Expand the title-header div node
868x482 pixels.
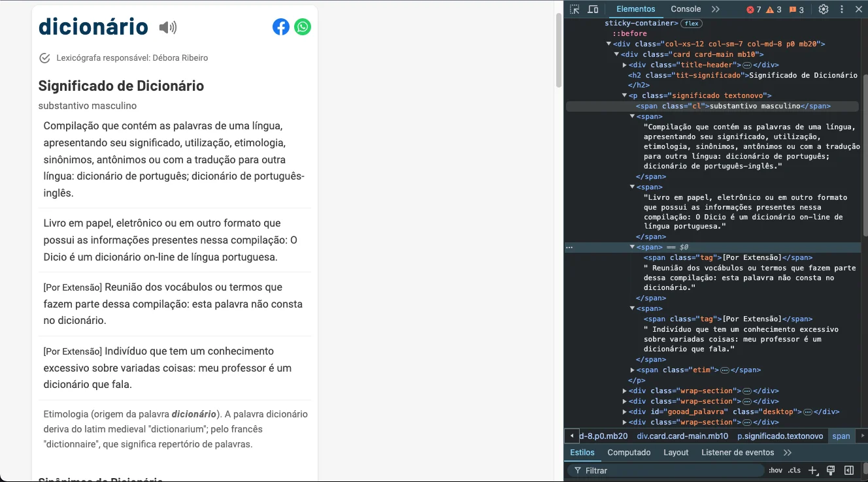pyautogui.click(x=624, y=65)
